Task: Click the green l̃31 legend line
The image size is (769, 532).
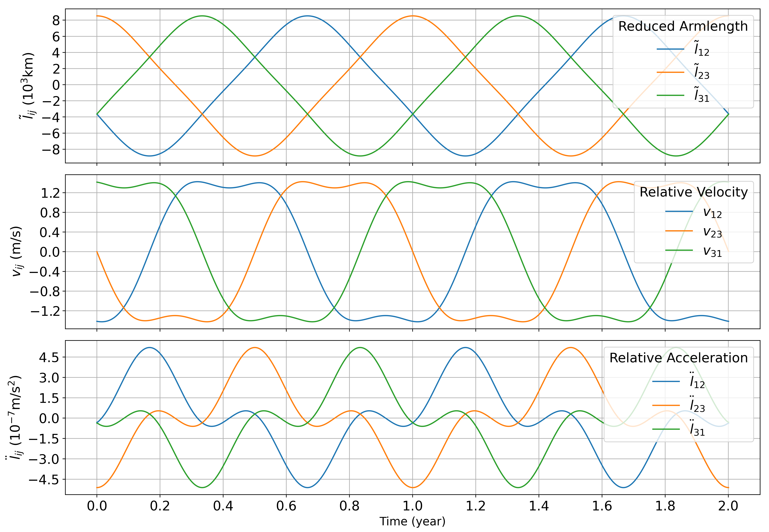Action: [x=670, y=95]
